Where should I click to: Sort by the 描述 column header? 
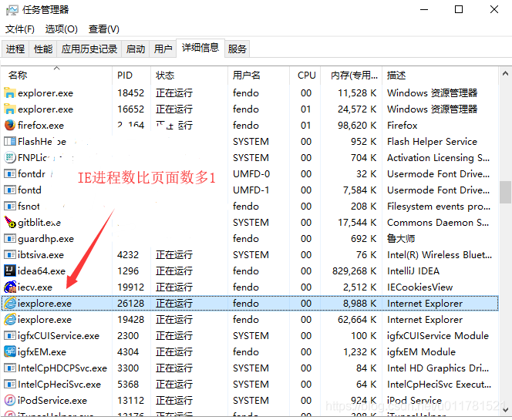(440, 76)
